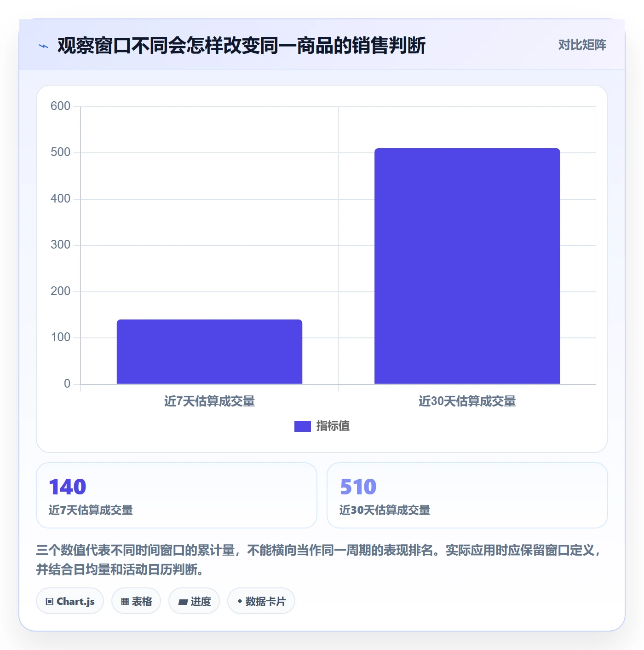Select the 510 data card
Screen dimensions: 644x650
pos(467,495)
